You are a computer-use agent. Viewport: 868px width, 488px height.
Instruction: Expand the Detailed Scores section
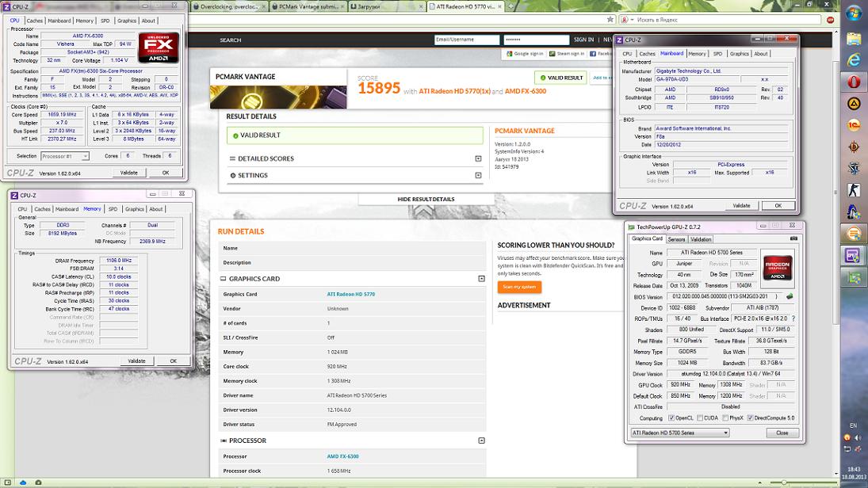point(478,158)
